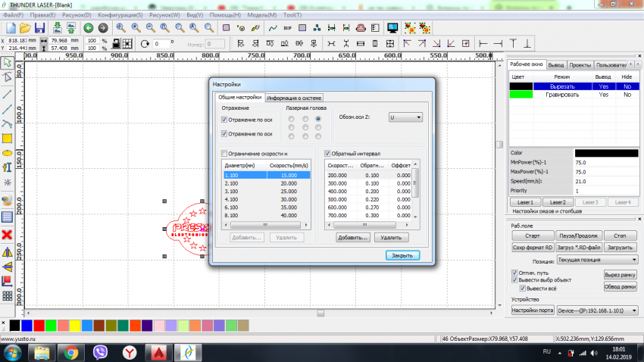Expand the 'Позиция' Текущая позиция dropdown
Viewport: 644px width, 362px height.
597,260
